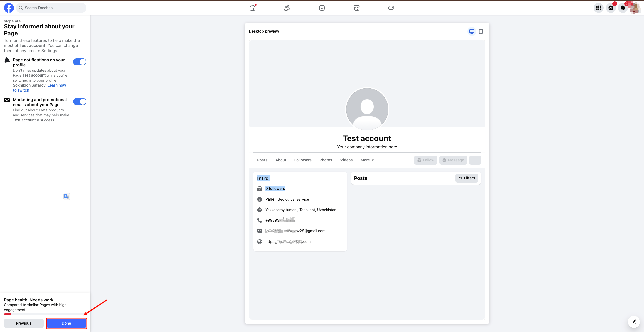Click the location arrow icon in Intro
Viewport: 644px width, 332px height.
pos(260,210)
